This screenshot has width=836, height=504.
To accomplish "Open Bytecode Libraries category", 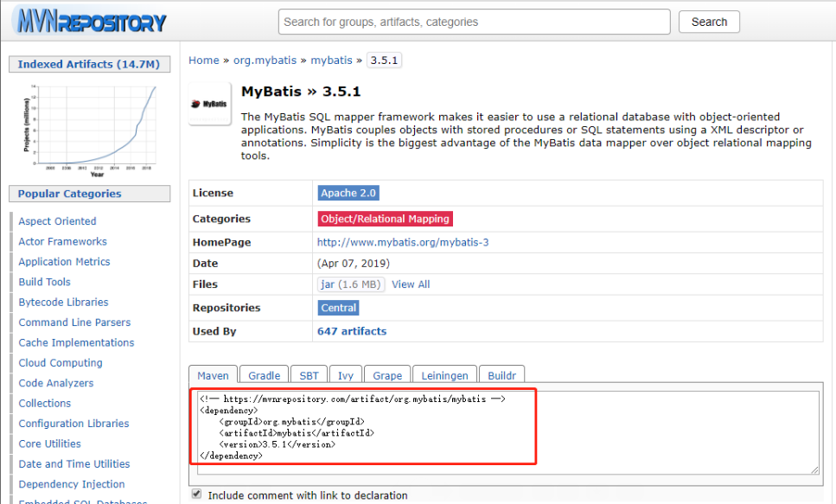I will [63, 303].
